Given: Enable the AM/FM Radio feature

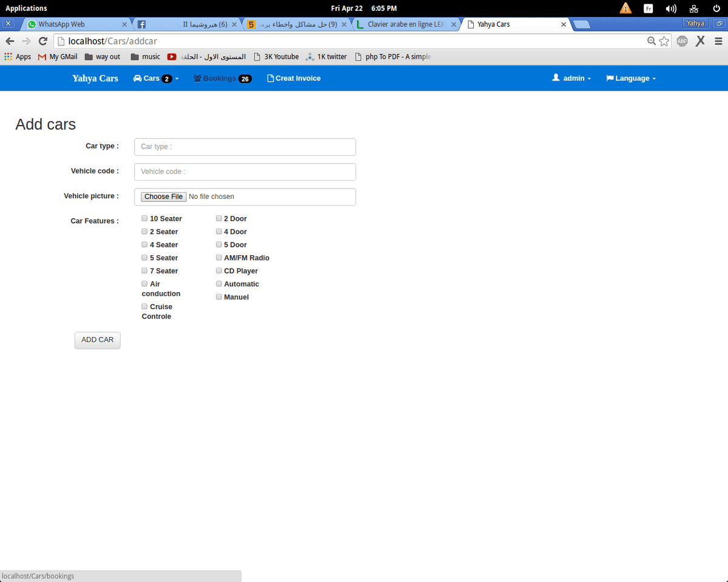Looking at the screenshot, I should click(219, 258).
